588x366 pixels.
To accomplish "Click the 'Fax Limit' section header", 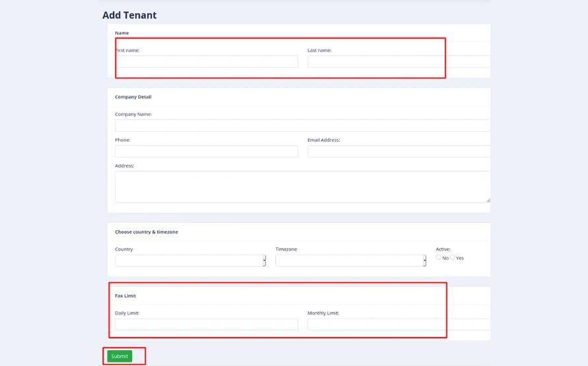I will (x=125, y=295).
